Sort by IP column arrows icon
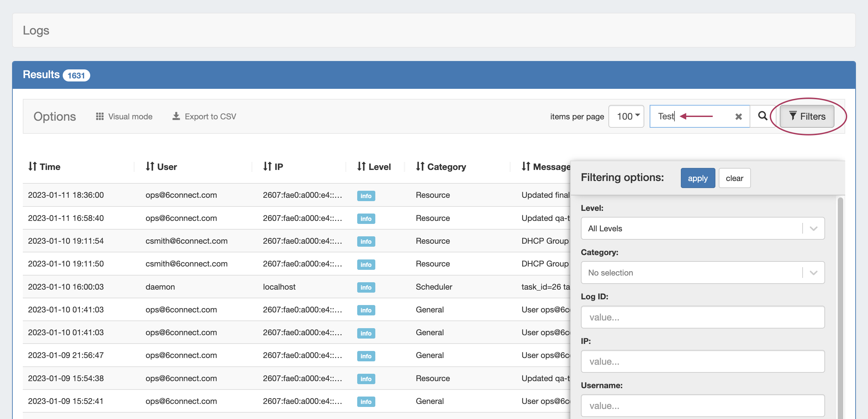This screenshot has width=868, height=419. [x=267, y=166]
